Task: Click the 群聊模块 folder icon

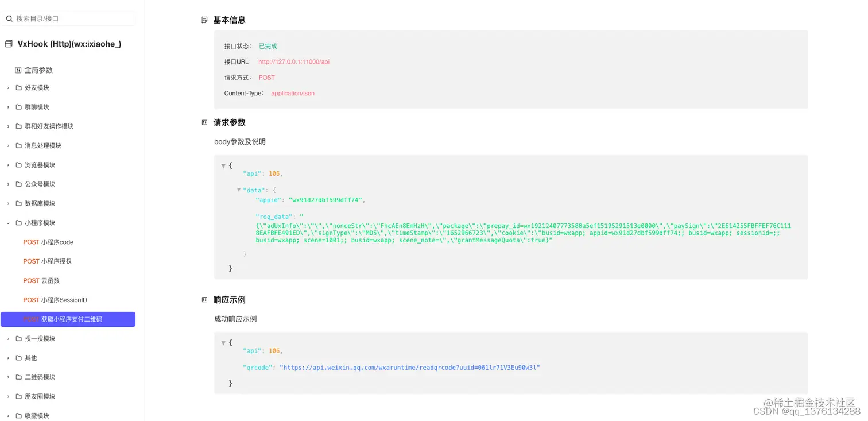Action: click(x=19, y=107)
